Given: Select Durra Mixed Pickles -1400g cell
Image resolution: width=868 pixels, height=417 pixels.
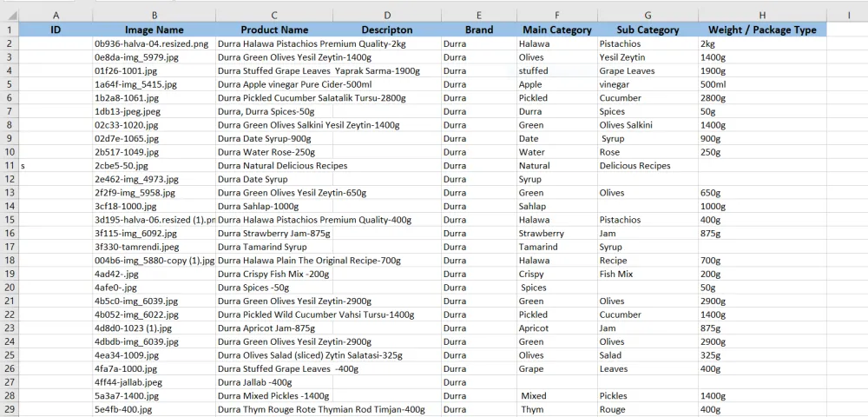Looking at the screenshot, I should click(x=274, y=396).
